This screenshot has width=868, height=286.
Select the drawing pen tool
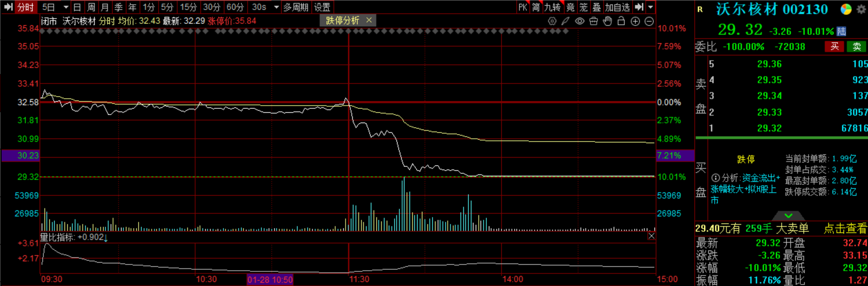(x=566, y=21)
